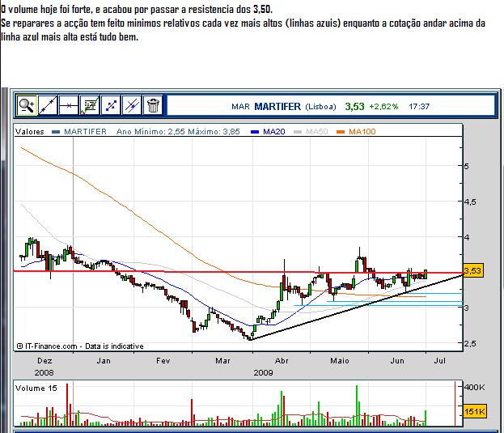This screenshot has height=433, width=504.
Task: Select the zoom magnifier tool
Action: 27,105
